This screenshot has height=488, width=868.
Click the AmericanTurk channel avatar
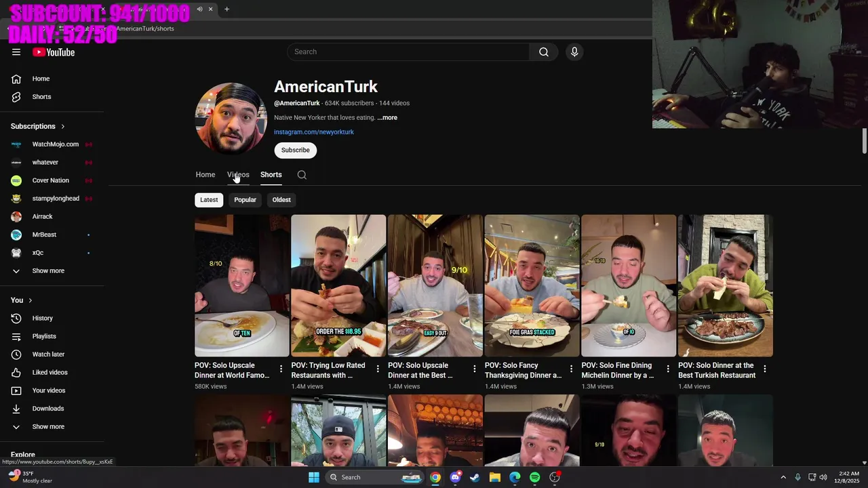[x=231, y=119]
